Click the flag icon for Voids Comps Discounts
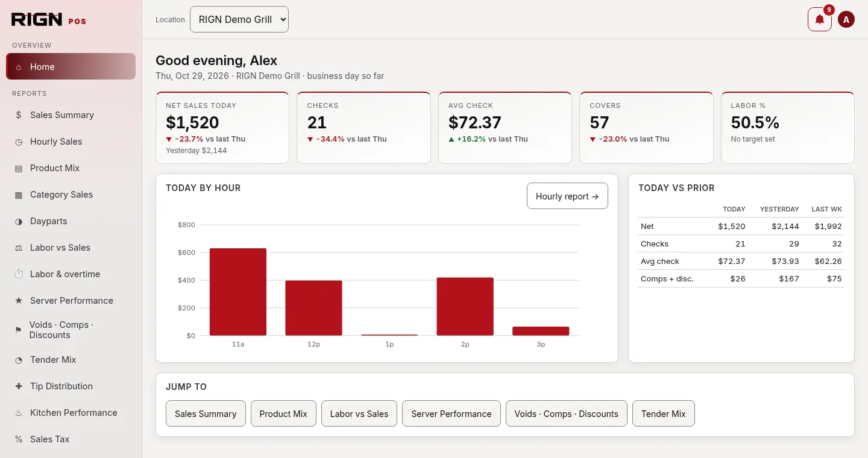This screenshot has width=868, height=458. [18, 330]
